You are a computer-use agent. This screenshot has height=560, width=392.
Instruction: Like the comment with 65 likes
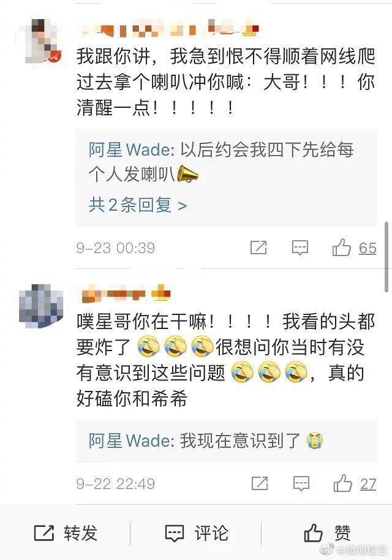(342, 247)
